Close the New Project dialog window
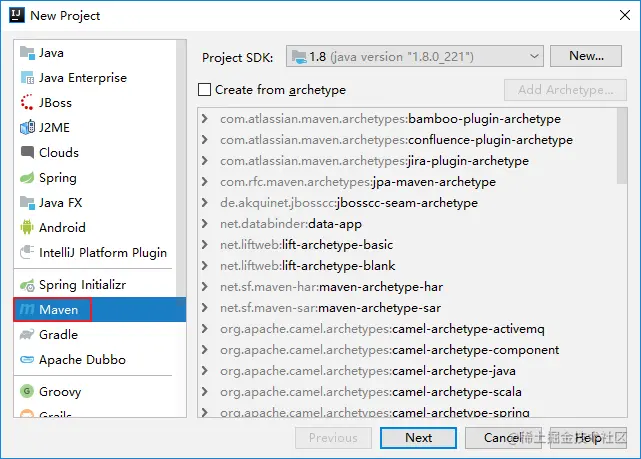Screen dimensions: 641x459 [x=625, y=16]
